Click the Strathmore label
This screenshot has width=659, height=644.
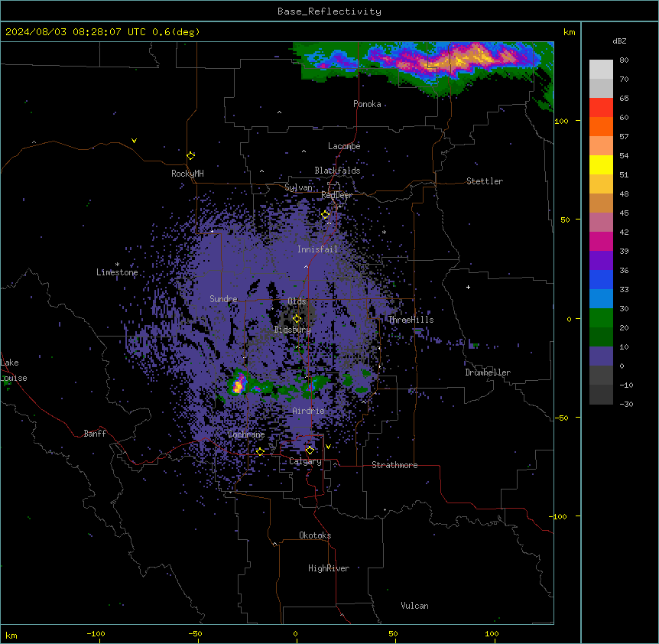(394, 465)
